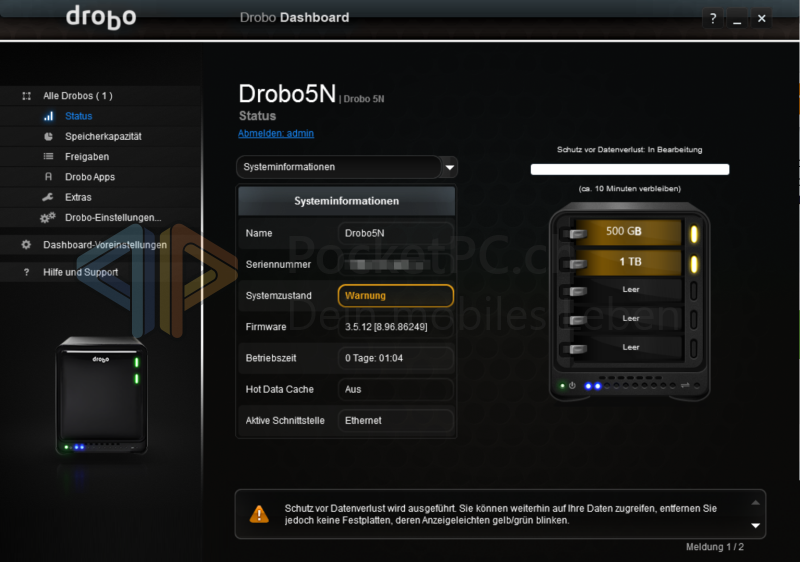Click the Schutz vor Datenverlust: In Bearbeitung label
The height and width of the screenshot is (562, 800).
pos(630,149)
